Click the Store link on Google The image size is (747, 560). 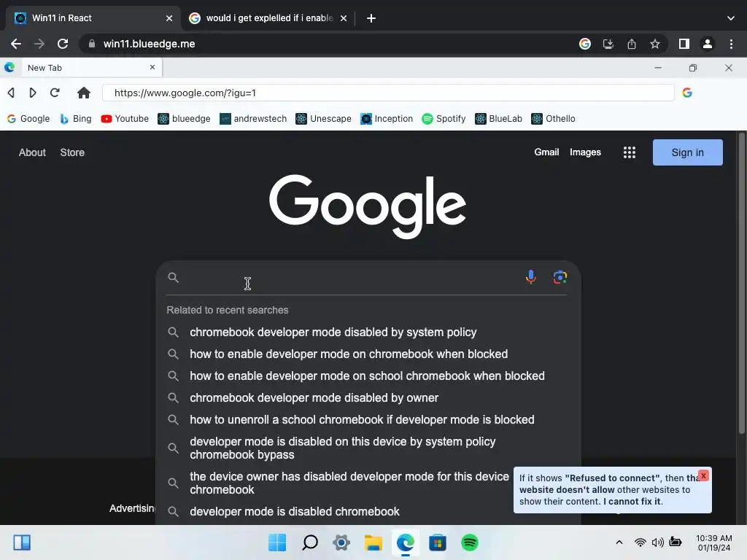click(72, 152)
